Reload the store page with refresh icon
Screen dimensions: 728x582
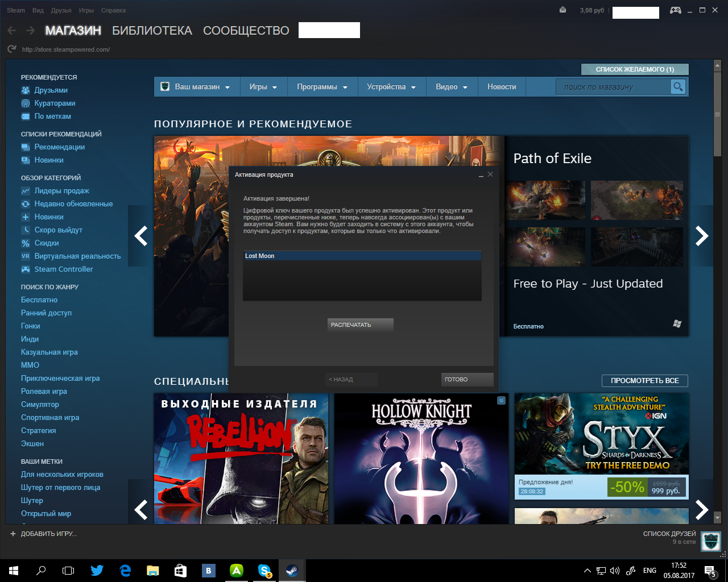[x=12, y=49]
